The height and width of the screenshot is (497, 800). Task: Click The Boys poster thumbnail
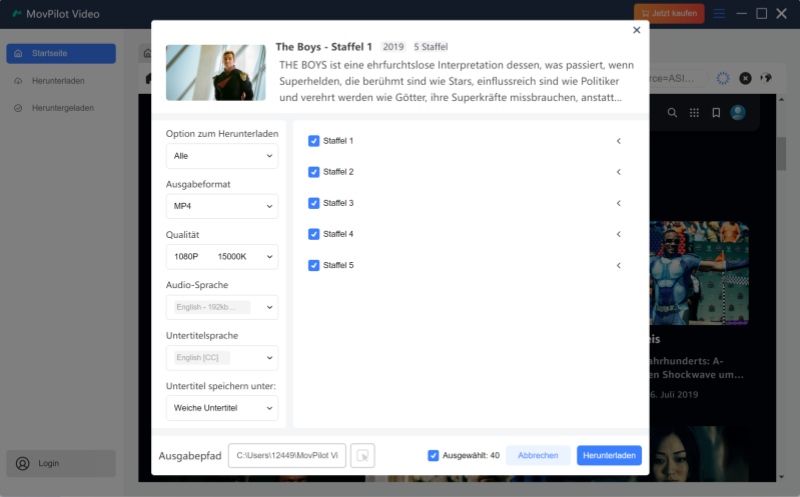(x=216, y=72)
